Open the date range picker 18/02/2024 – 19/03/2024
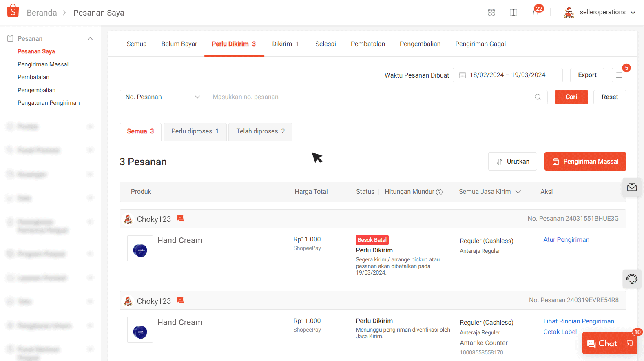Image resolution: width=644 pixels, height=361 pixels. (x=508, y=75)
